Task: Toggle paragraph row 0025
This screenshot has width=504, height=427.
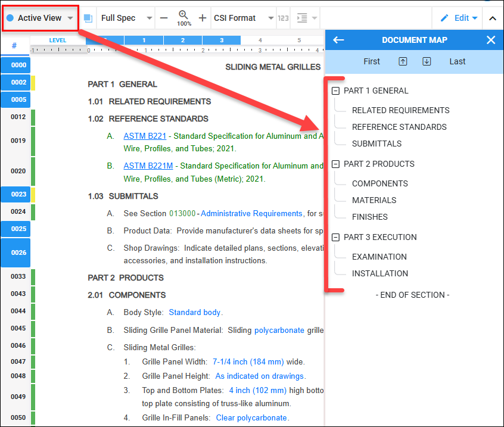Action: tap(15, 229)
